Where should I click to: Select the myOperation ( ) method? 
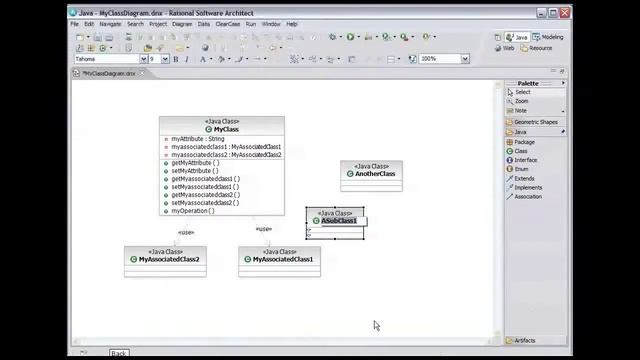coord(193,211)
